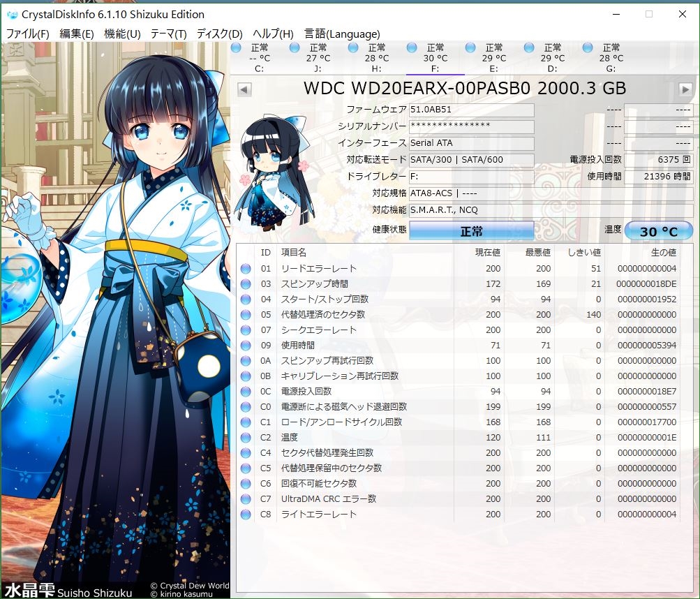Open the ディスク(D) menu

click(219, 34)
